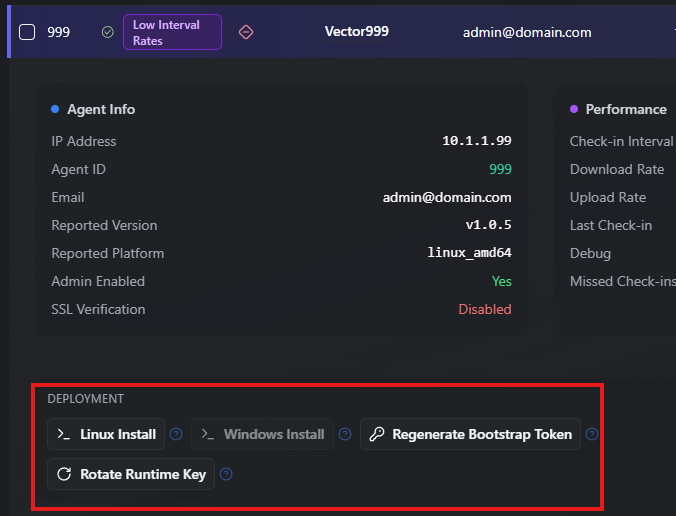Click the Linux Install button
Viewport: 676px width, 516px height.
click(106, 434)
